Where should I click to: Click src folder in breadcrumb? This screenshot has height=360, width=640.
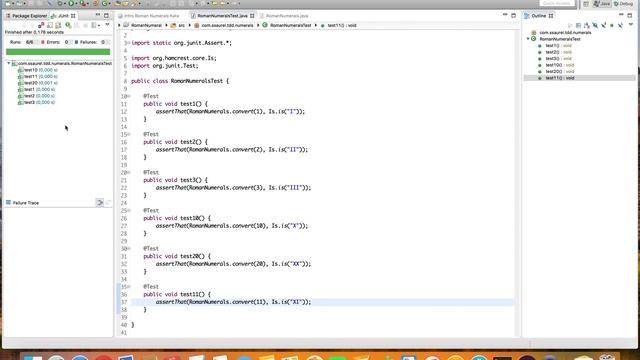pyautogui.click(x=178, y=25)
